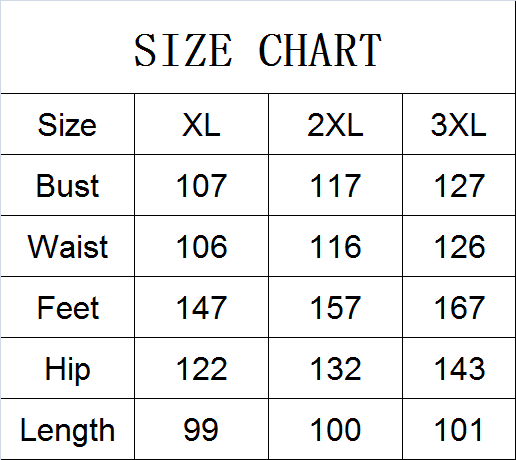Click the Length value 101 cell
This screenshot has width=516, height=460.
(459, 429)
